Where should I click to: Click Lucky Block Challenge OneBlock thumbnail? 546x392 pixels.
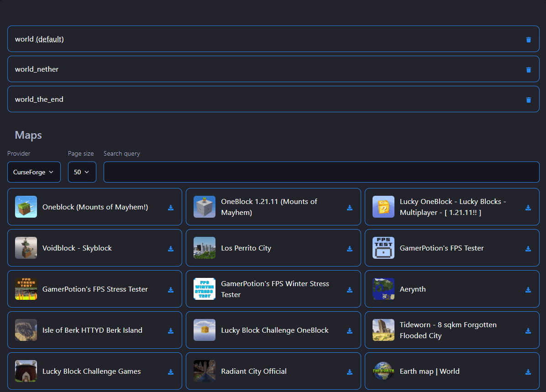click(x=205, y=330)
